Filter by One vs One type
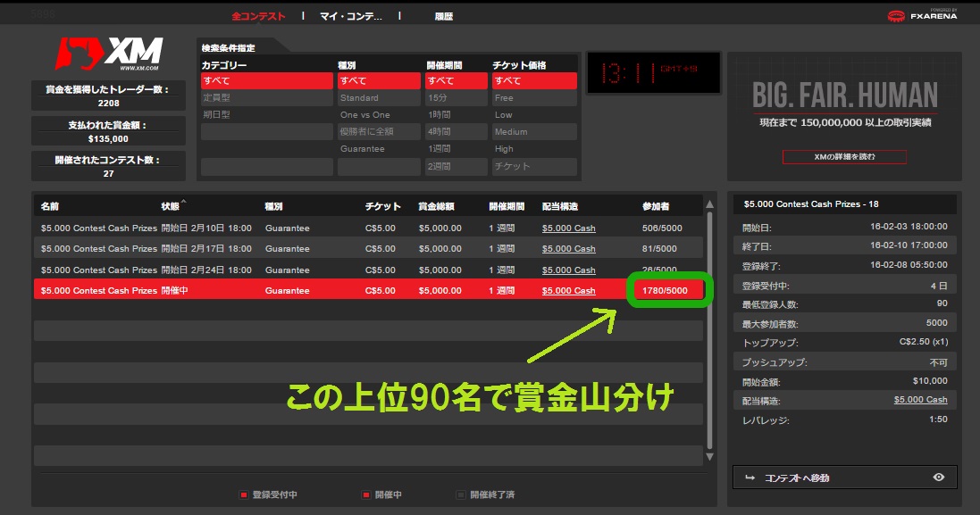The width and height of the screenshot is (980, 515). [x=379, y=115]
